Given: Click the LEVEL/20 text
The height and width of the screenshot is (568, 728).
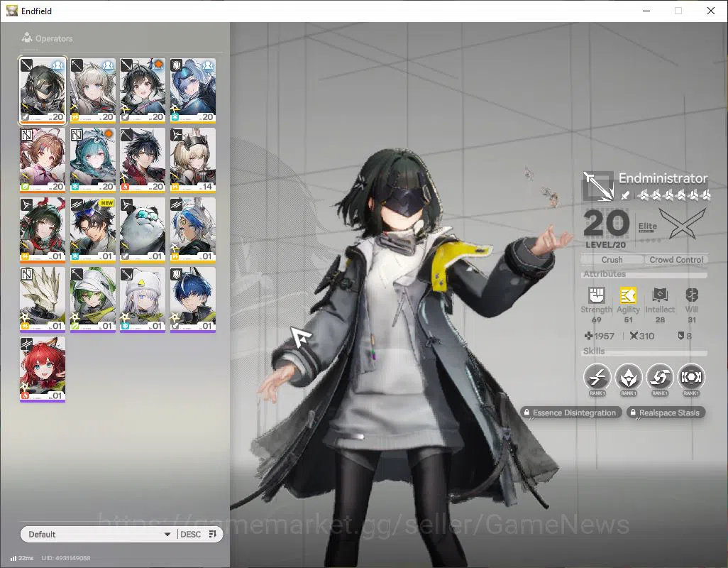Looking at the screenshot, I should point(605,245).
